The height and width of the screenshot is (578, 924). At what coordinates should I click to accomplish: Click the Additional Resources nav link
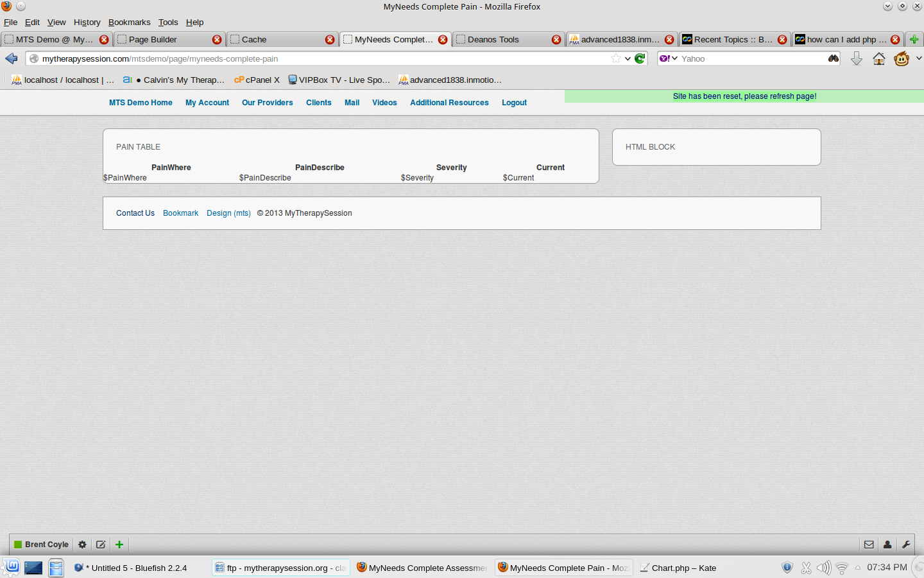[449, 103]
